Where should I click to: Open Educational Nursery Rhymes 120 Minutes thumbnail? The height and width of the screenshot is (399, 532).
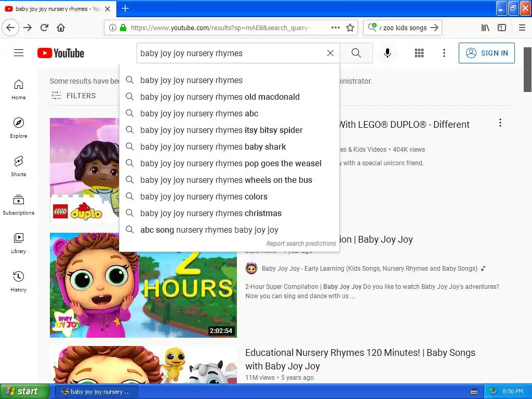coord(143,364)
